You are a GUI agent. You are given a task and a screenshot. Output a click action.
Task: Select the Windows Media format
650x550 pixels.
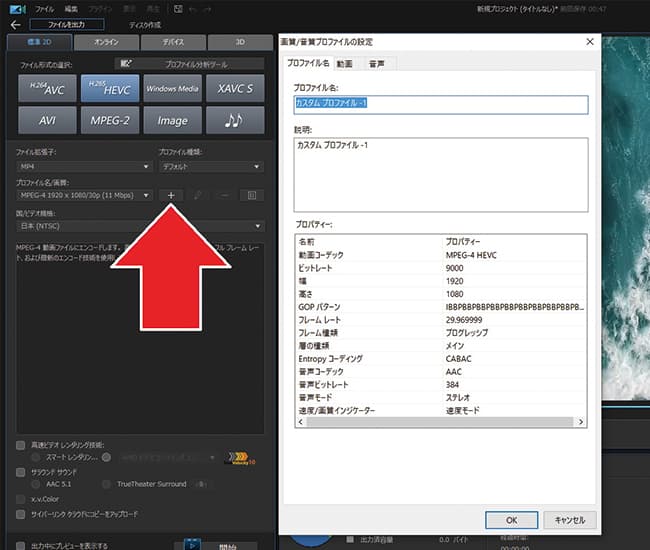click(172, 88)
